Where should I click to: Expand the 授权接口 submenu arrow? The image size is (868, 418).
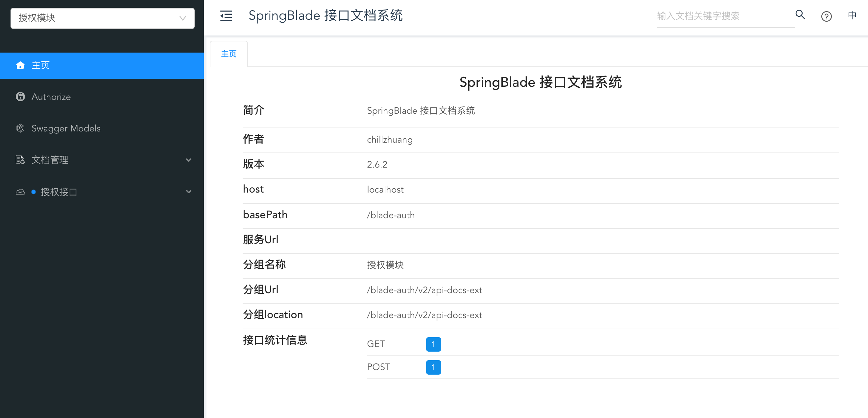click(x=189, y=192)
